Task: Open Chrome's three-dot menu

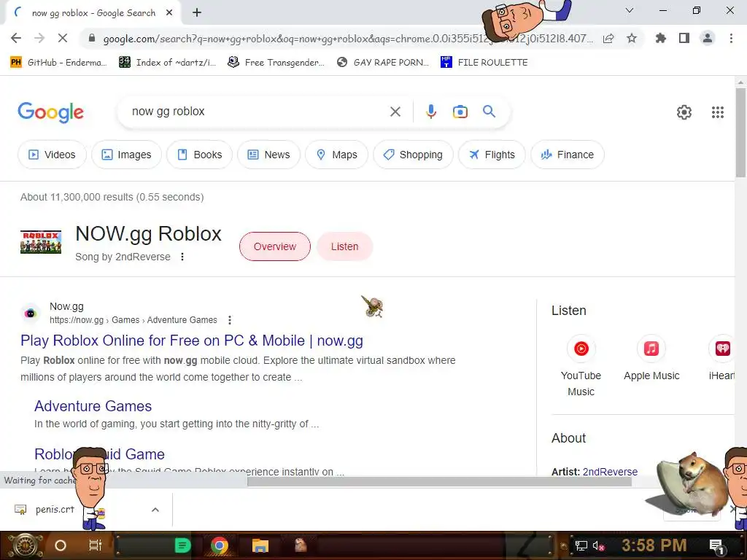Action: pos(731,39)
